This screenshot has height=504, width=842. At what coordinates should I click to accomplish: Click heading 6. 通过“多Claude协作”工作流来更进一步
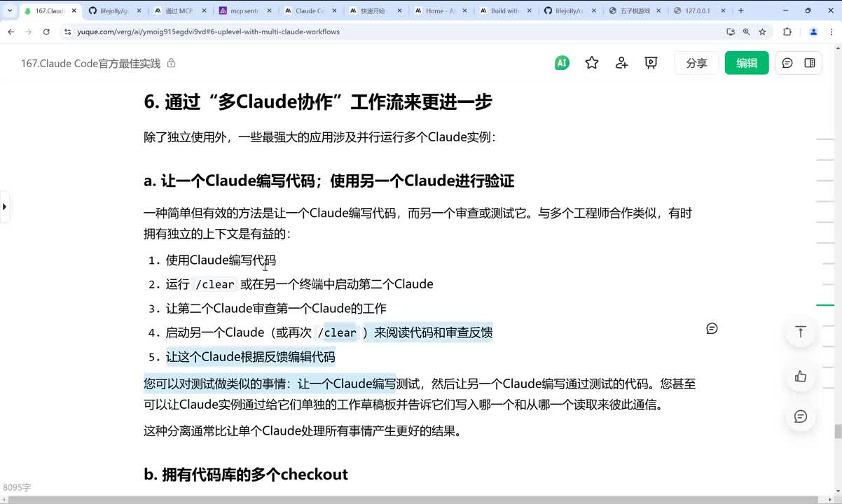click(x=318, y=102)
